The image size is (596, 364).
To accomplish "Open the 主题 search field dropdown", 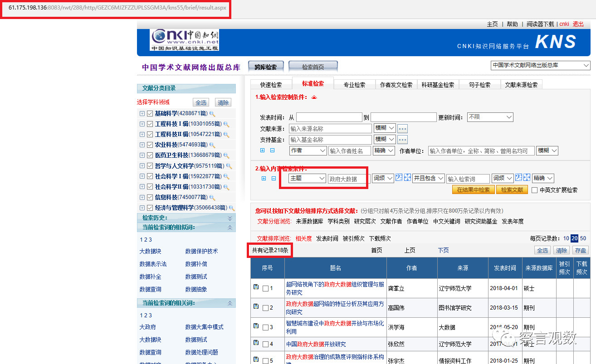I will 308,179.
